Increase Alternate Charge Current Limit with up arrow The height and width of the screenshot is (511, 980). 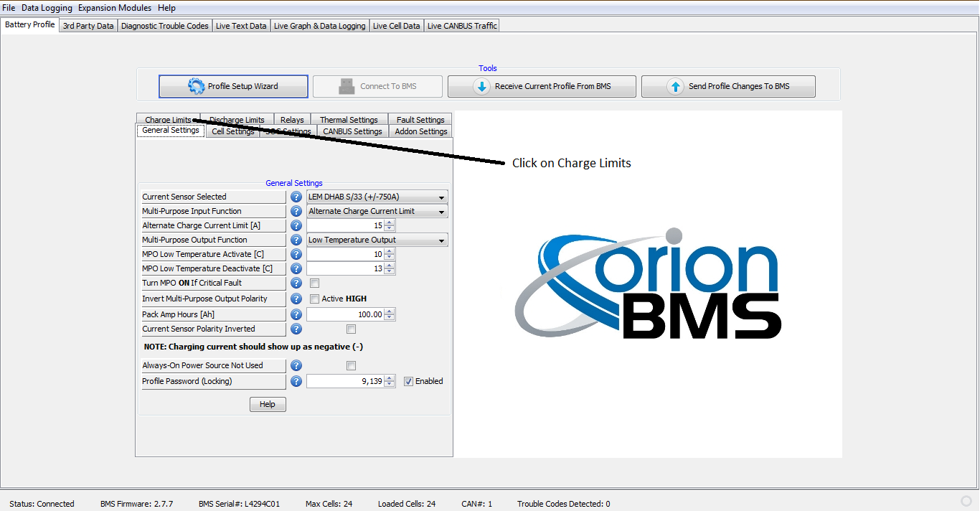(390, 222)
